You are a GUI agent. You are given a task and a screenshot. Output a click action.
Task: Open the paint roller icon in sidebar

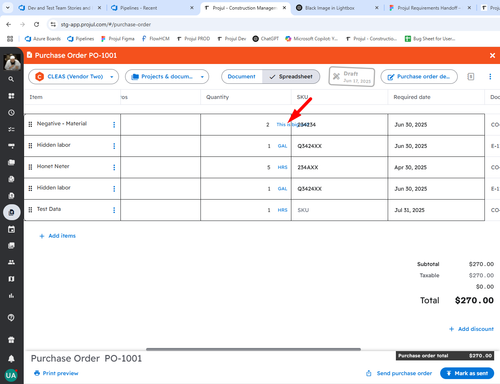pyautogui.click(x=11, y=146)
